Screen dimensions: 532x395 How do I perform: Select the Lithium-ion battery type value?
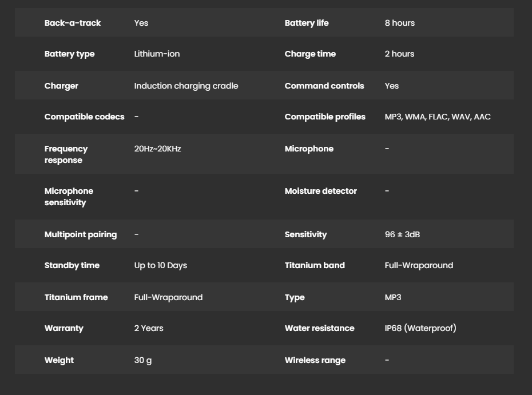157,54
